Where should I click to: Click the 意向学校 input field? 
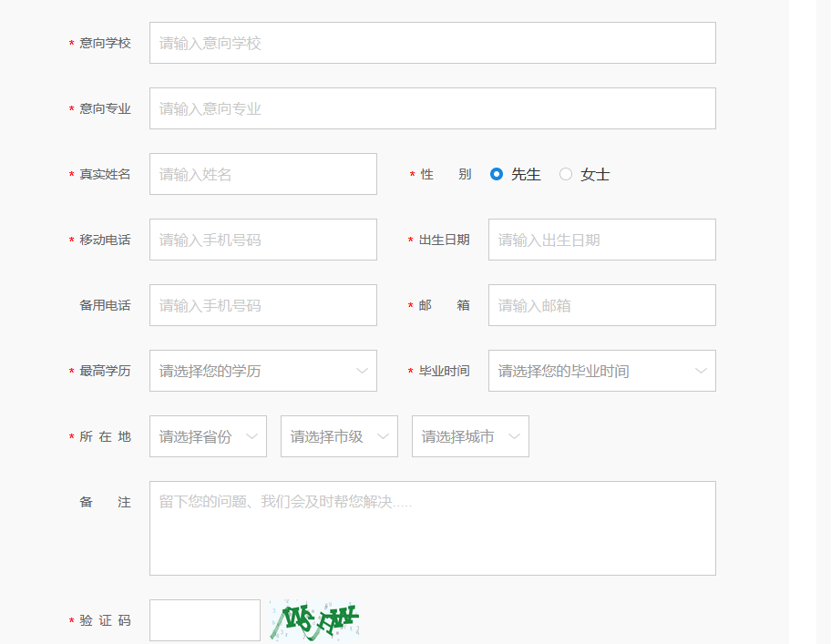(x=432, y=43)
